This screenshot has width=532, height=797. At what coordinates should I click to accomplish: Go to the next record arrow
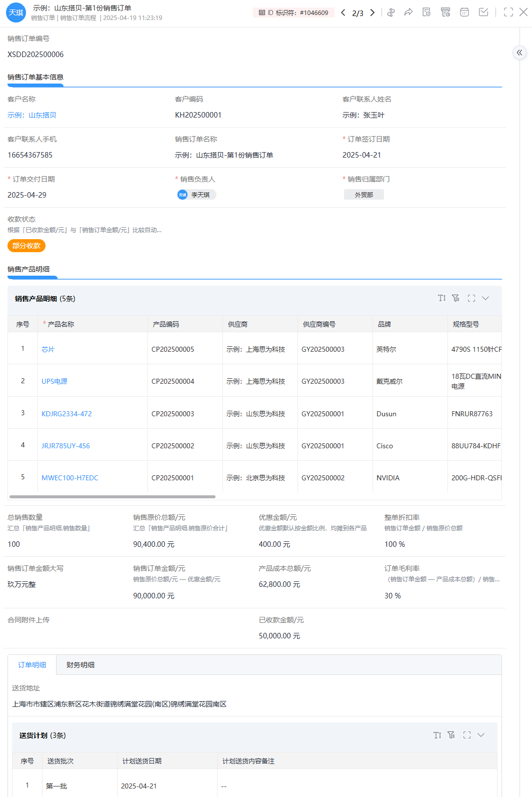[372, 13]
